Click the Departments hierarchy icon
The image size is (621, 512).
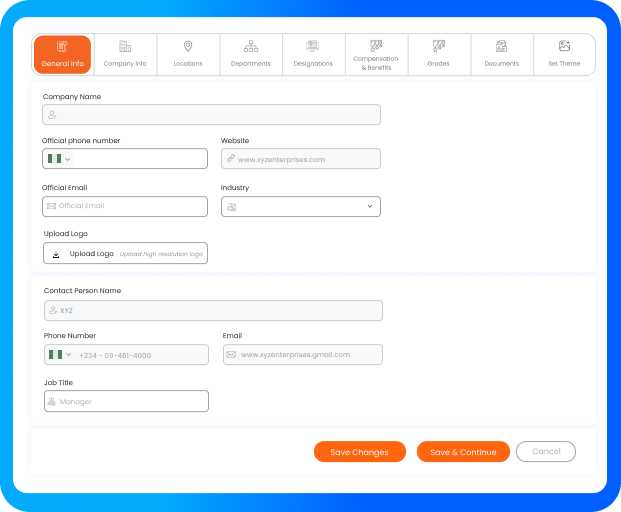pyautogui.click(x=251, y=46)
